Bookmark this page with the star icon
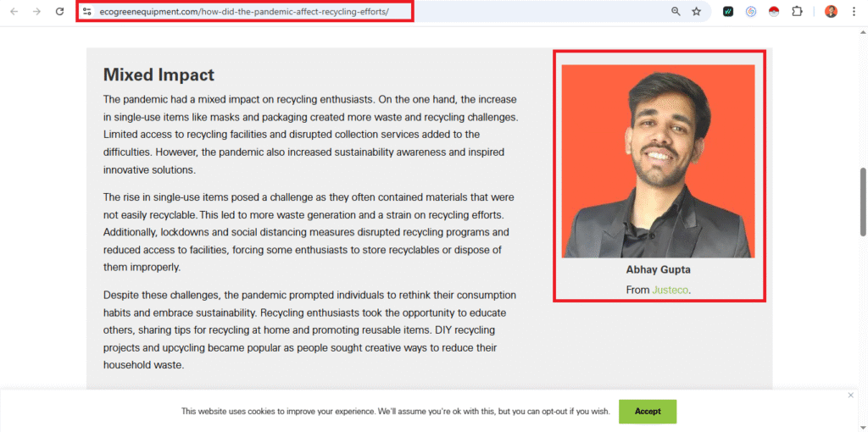This screenshot has height=432, width=868. pos(697,11)
